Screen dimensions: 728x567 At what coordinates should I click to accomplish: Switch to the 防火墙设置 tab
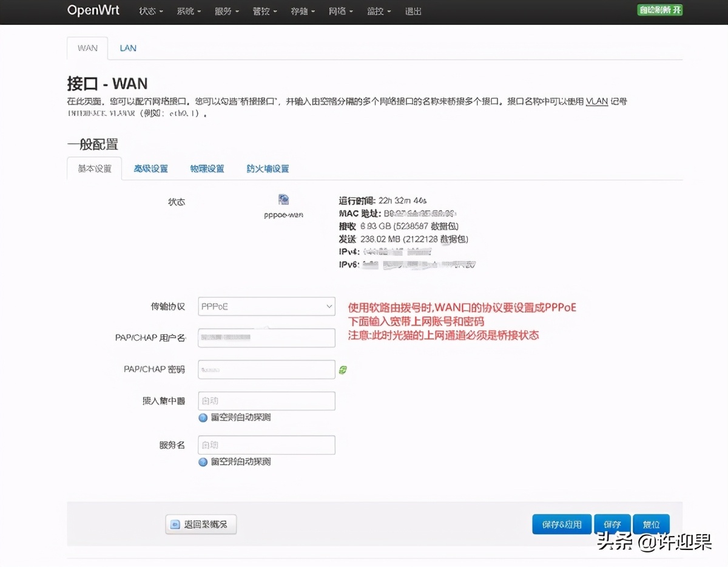[x=268, y=168]
